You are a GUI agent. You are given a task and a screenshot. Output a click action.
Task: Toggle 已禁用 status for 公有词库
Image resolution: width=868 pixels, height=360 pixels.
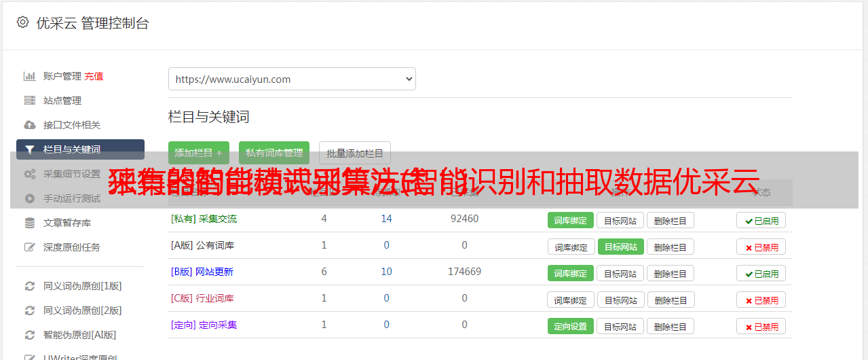pyautogui.click(x=761, y=247)
